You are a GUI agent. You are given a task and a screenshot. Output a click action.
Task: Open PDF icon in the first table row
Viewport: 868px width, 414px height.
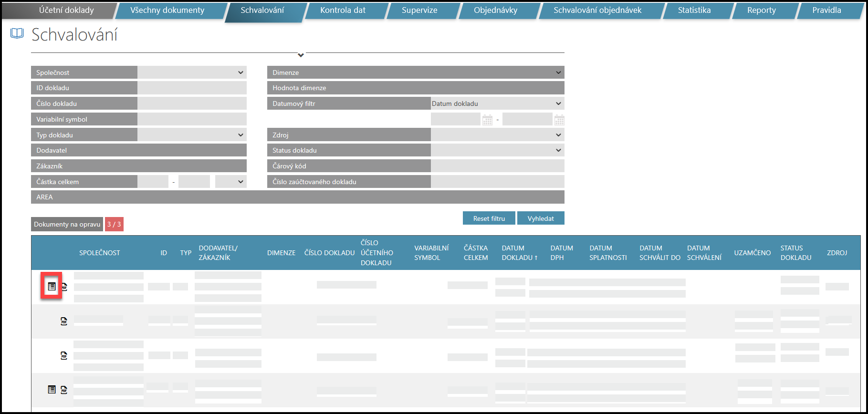(x=64, y=287)
